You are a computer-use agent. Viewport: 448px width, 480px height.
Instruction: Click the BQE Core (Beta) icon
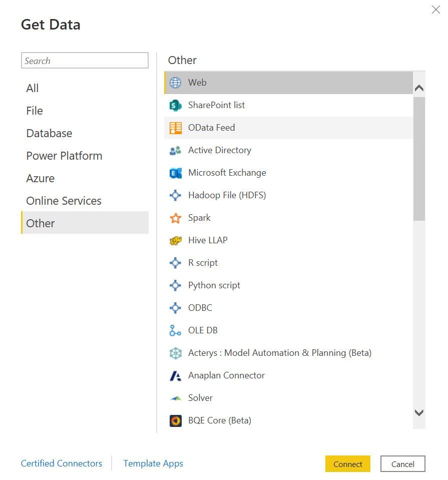click(x=175, y=420)
